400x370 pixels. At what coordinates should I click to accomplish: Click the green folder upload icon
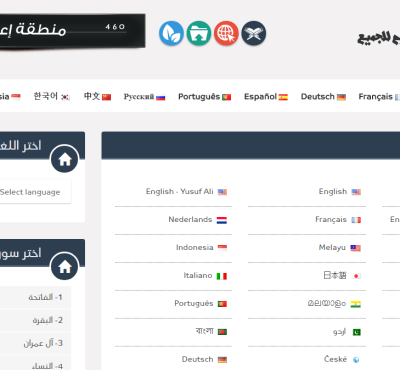click(x=199, y=33)
